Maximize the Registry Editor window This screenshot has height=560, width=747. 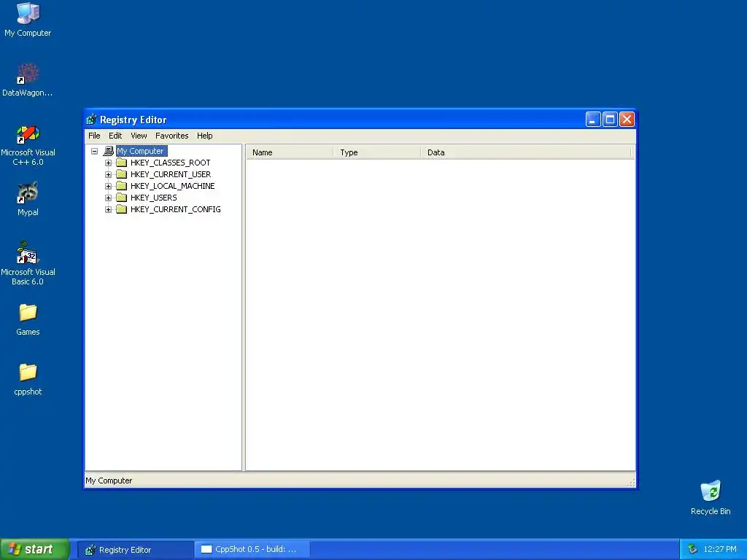[611, 119]
